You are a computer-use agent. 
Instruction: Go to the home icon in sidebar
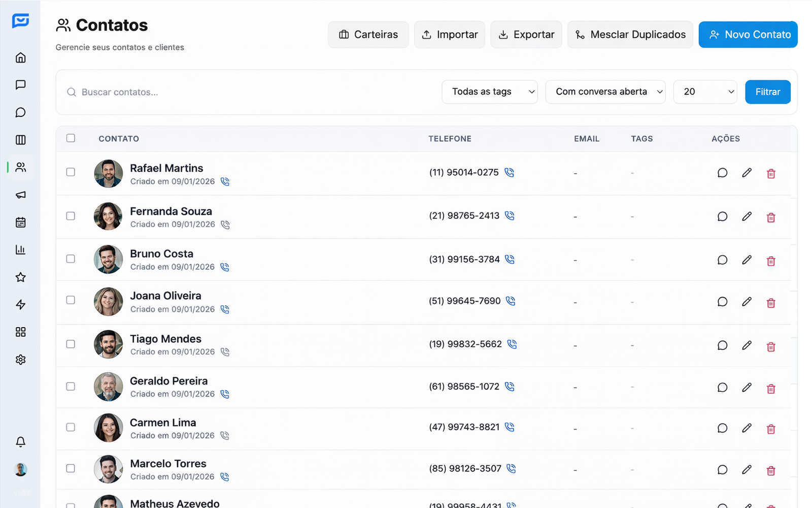(20, 57)
